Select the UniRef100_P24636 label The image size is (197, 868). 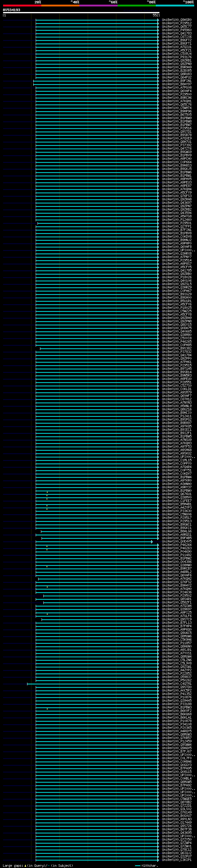point(177,592)
